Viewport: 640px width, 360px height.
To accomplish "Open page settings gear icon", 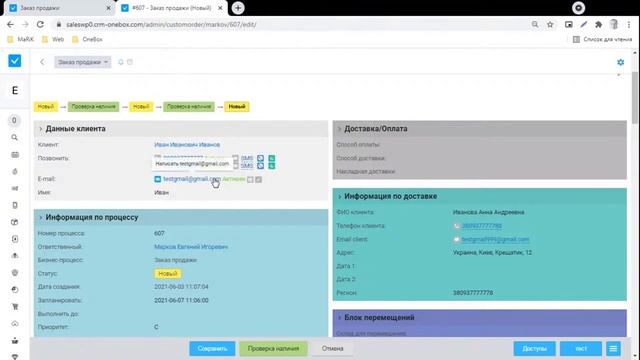I will pos(620,62).
